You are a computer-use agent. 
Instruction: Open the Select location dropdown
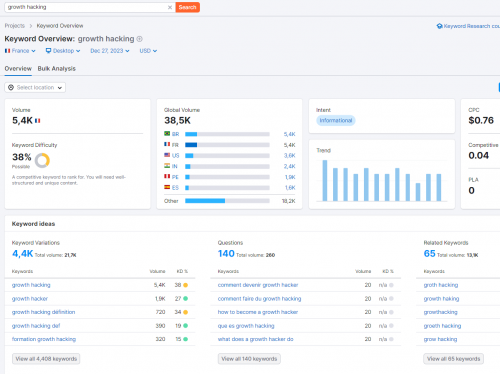(x=35, y=87)
